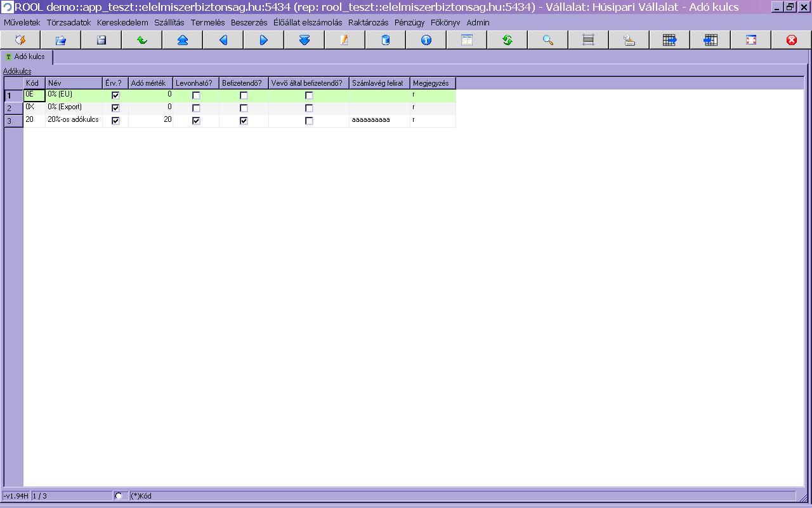Open the Műveletek menu
This screenshot has height=508, width=812.
point(22,22)
